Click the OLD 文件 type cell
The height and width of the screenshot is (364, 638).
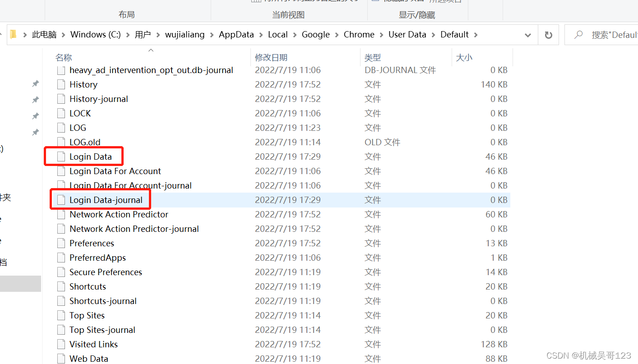click(383, 142)
